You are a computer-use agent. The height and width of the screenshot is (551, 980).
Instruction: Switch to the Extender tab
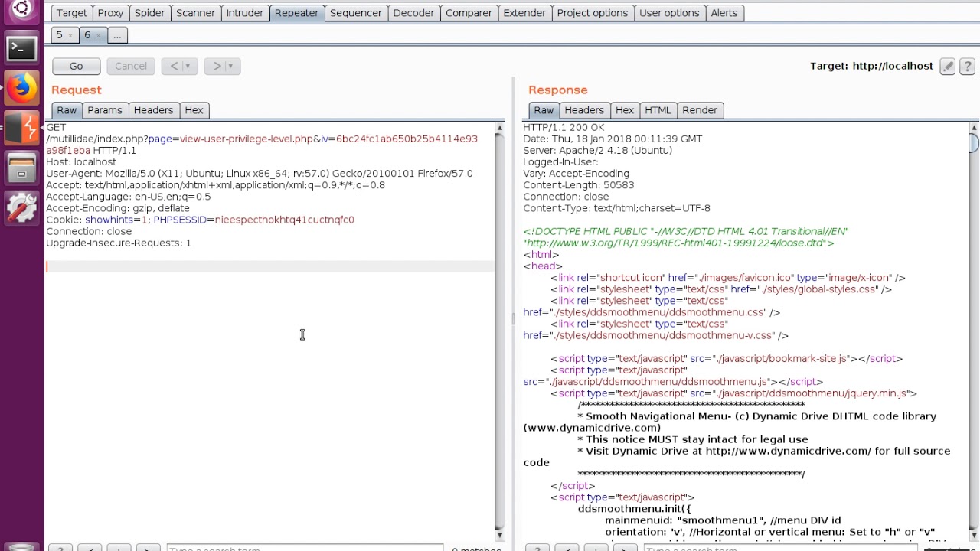(x=524, y=13)
